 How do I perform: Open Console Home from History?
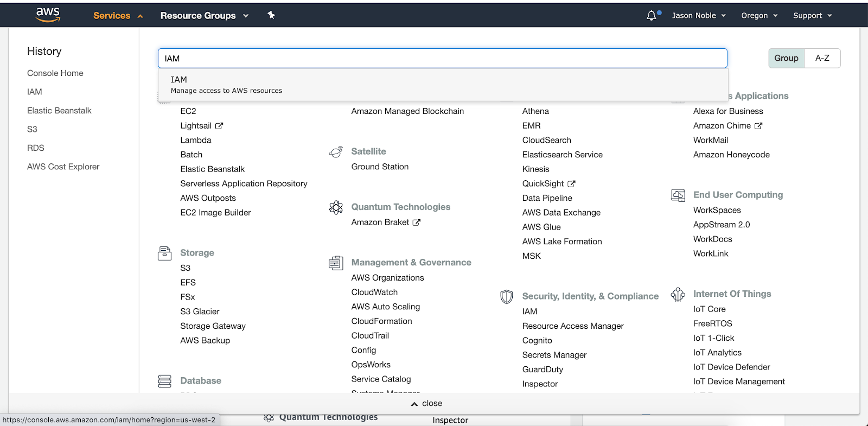55,73
